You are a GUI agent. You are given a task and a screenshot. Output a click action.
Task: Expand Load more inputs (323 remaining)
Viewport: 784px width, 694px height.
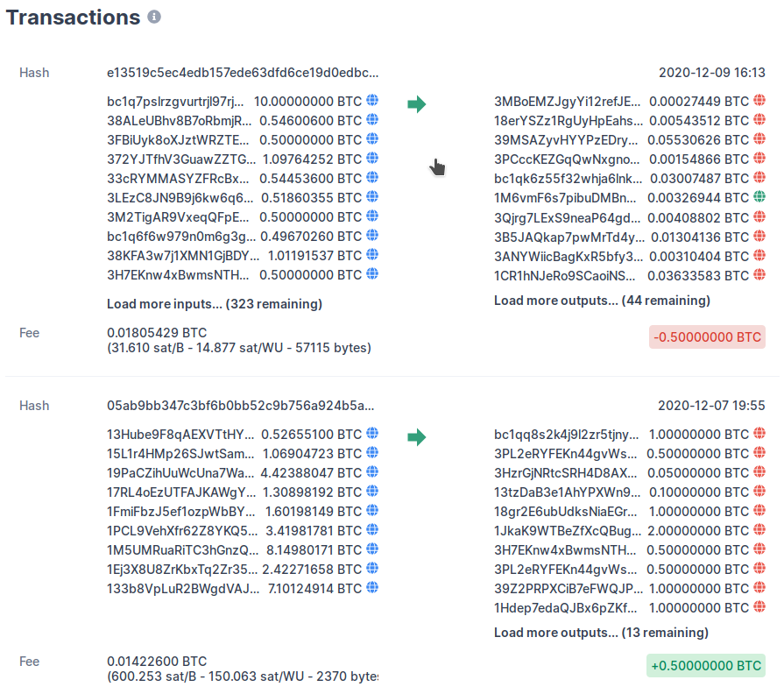(x=215, y=304)
